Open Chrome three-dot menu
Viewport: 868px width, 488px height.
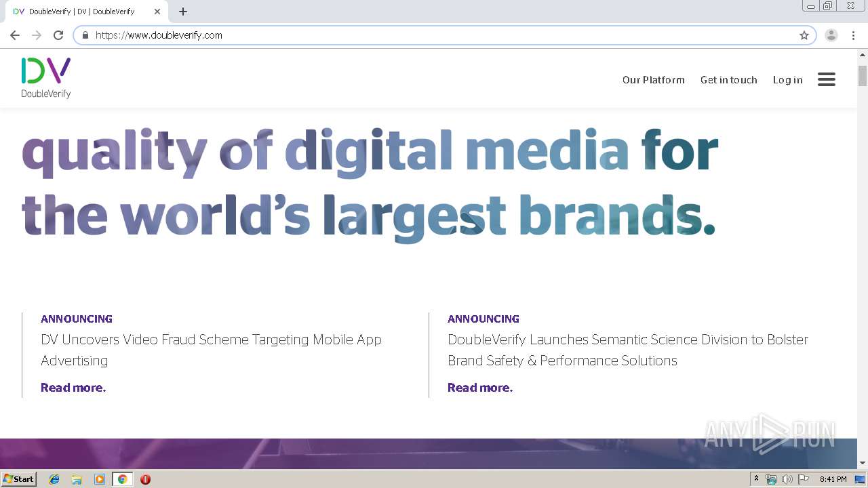pyautogui.click(x=853, y=35)
